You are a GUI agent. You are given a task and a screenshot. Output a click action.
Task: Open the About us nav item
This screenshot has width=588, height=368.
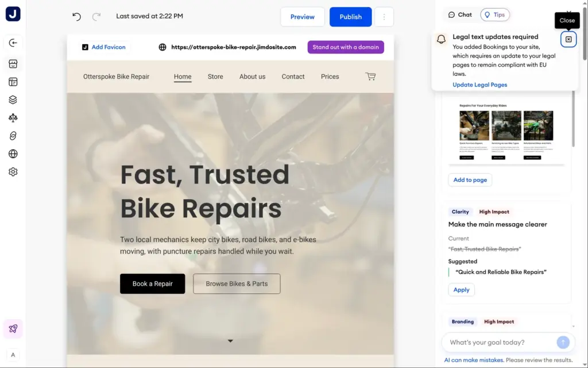(x=253, y=76)
